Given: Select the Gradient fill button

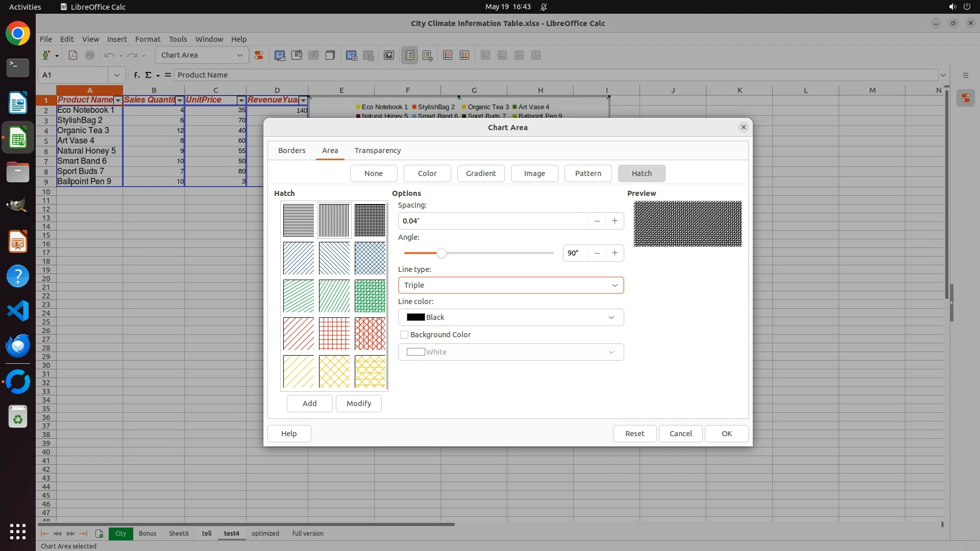Looking at the screenshot, I should tap(480, 173).
